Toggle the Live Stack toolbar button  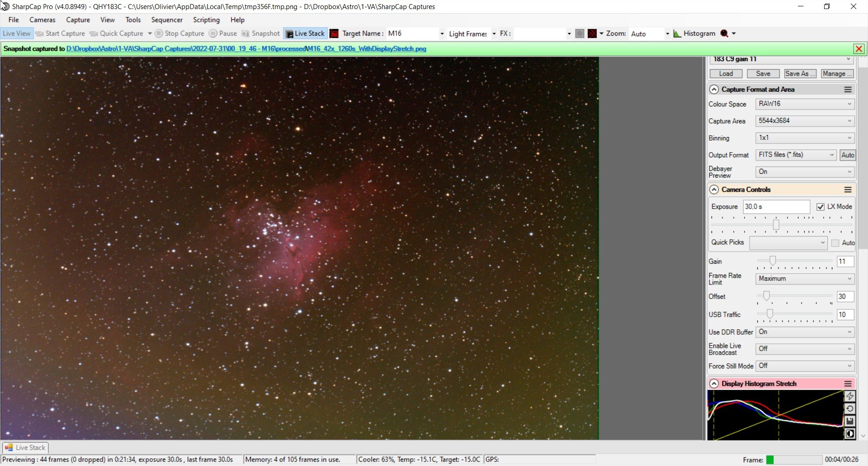[x=305, y=33]
